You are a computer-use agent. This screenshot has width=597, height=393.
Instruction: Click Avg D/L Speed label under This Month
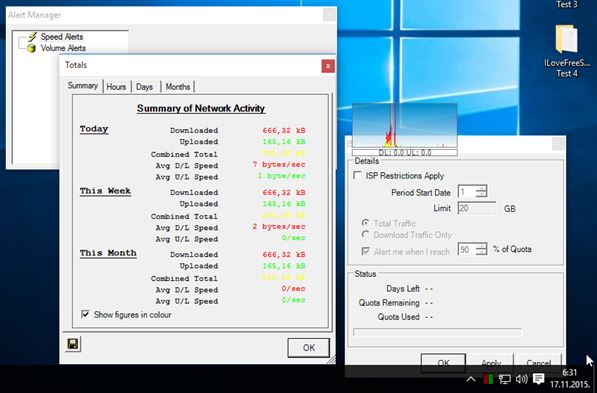click(x=187, y=290)
